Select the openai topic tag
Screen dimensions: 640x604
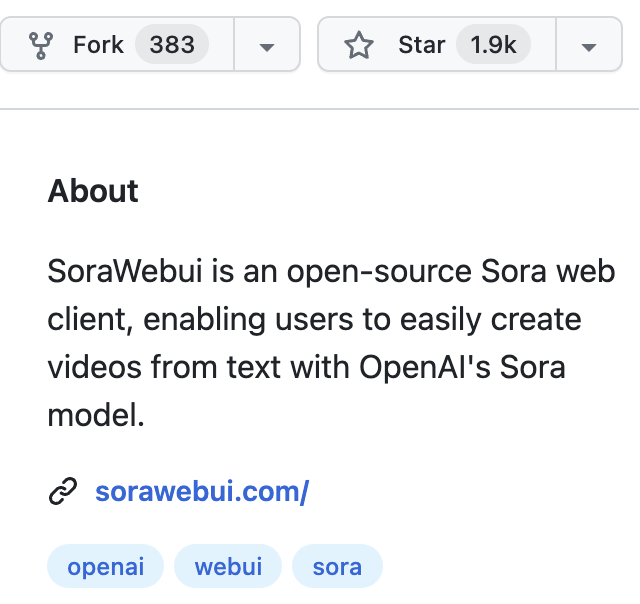(105, 566)
